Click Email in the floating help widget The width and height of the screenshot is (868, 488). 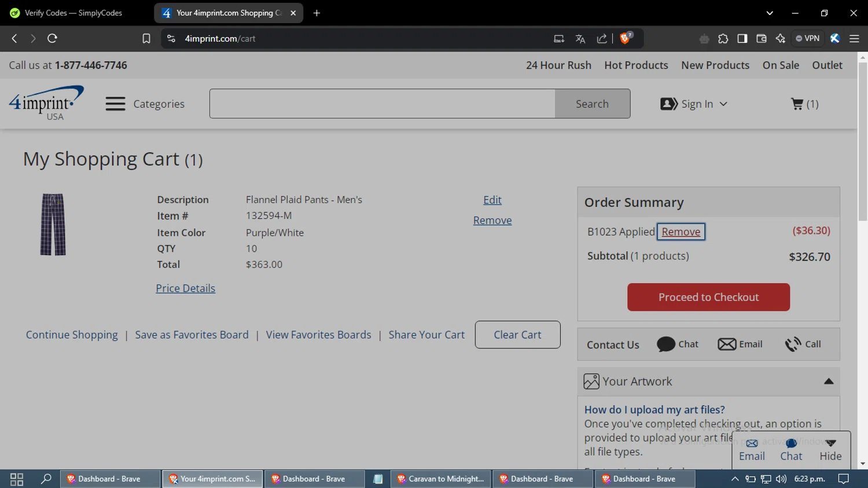(752, 450)
